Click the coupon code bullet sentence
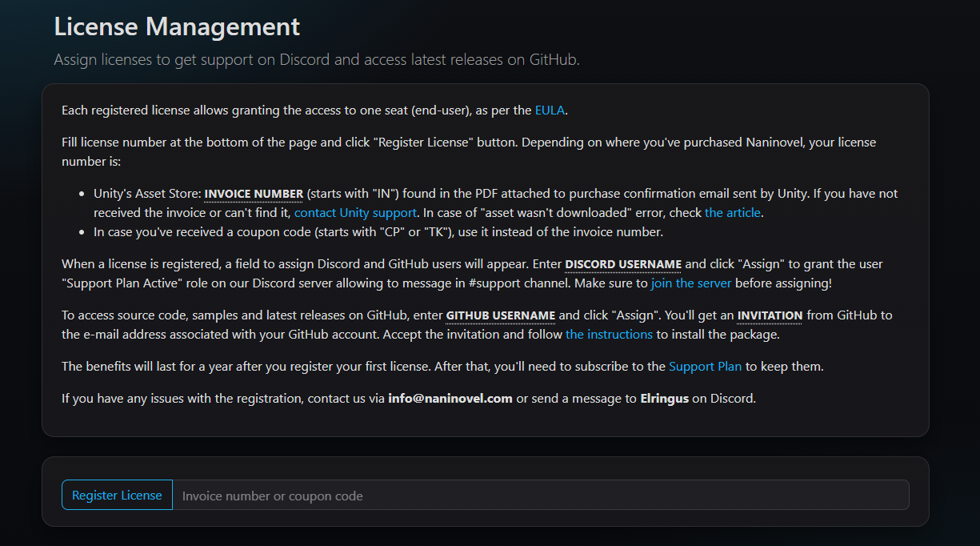The image size is (980, 546). [x=378, y=232]
